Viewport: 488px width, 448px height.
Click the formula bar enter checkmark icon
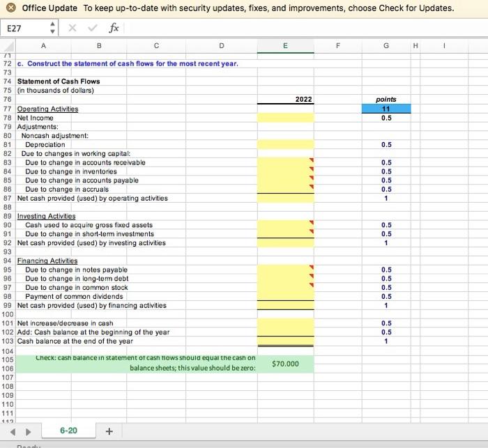[x=93, y=29]
